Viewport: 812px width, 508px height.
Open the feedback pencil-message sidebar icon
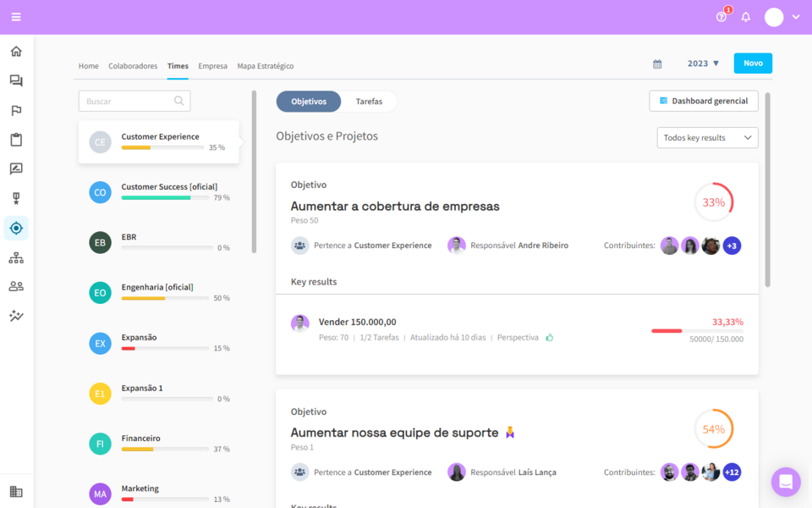point(16,169)
